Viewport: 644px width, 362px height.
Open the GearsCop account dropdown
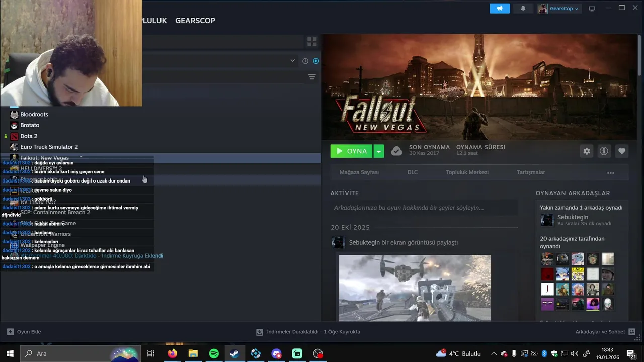(x=558, y=9)
